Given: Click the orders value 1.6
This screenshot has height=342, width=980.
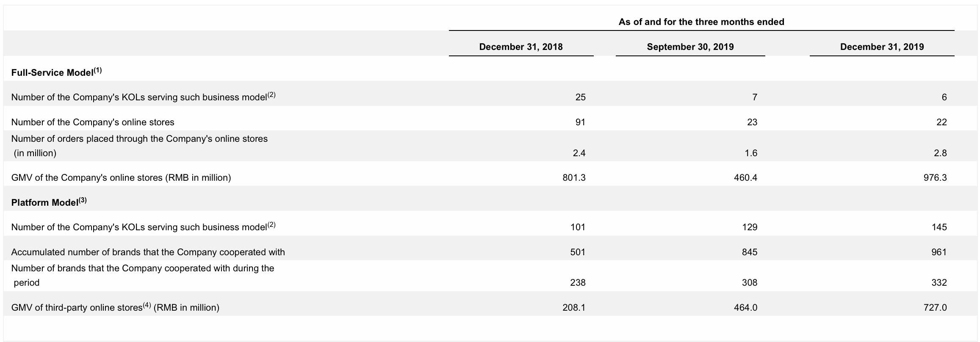Looking at the screenshot, I should [751, 153].
